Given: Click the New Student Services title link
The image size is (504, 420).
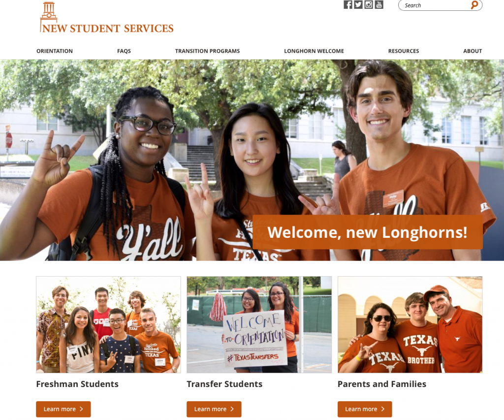Looking at the screenshot, I should 108,28.
